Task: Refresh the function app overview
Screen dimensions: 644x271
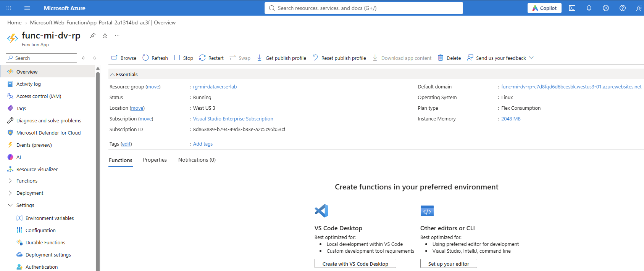Action: (x=155, y=58)
